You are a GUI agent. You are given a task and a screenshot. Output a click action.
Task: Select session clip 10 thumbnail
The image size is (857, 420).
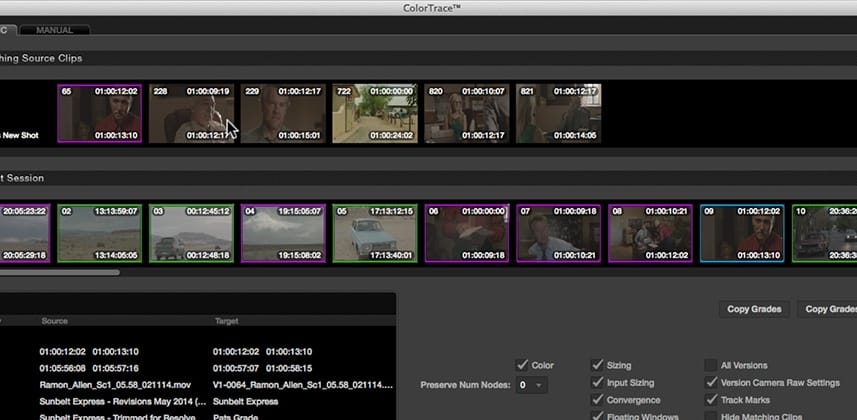[824, 234]
